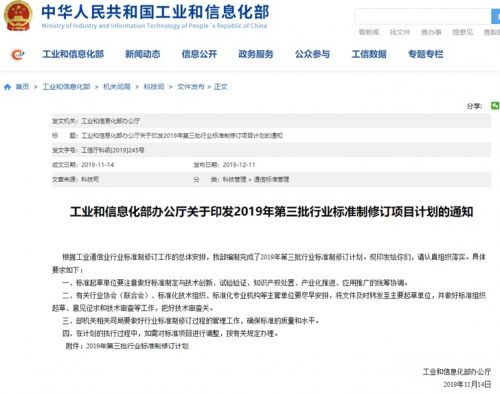Click the 科技司 breadcrumb link
This screenshot has height=393, width=500.
click(154, 87)
